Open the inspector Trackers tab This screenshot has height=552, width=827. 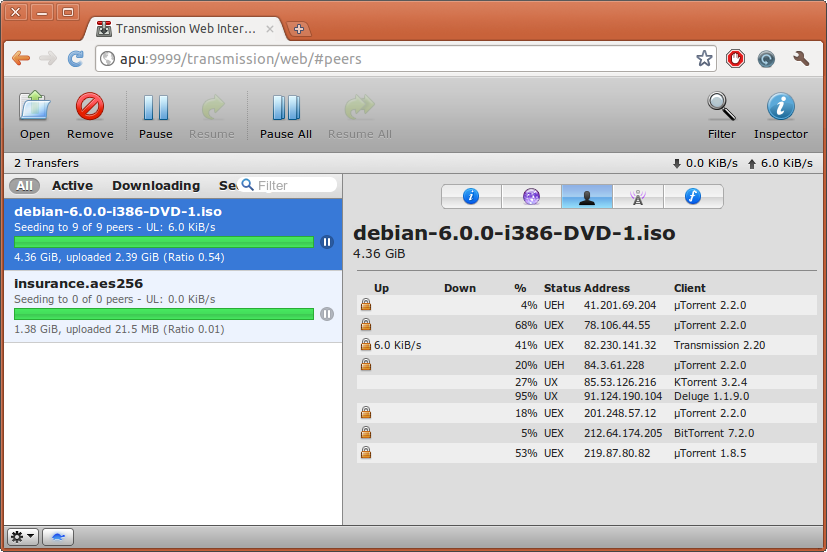(x=638, y=197)
